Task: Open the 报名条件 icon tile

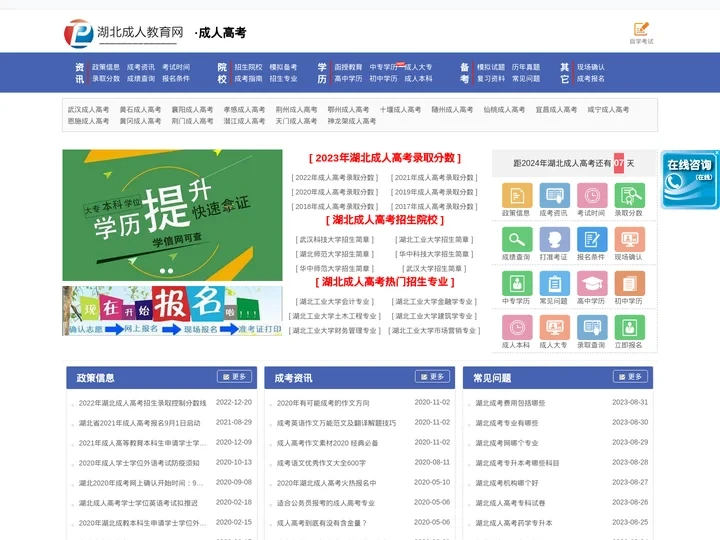Action: (591, 240)
